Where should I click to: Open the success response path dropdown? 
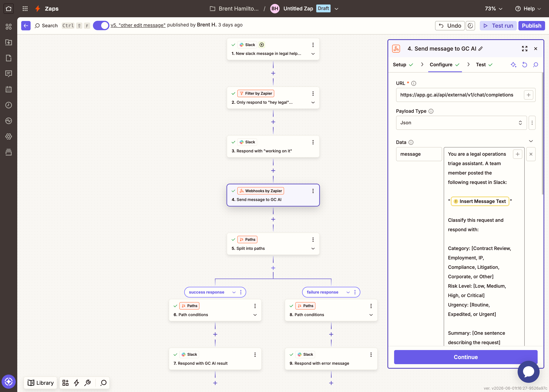click(x=234, y=292)
